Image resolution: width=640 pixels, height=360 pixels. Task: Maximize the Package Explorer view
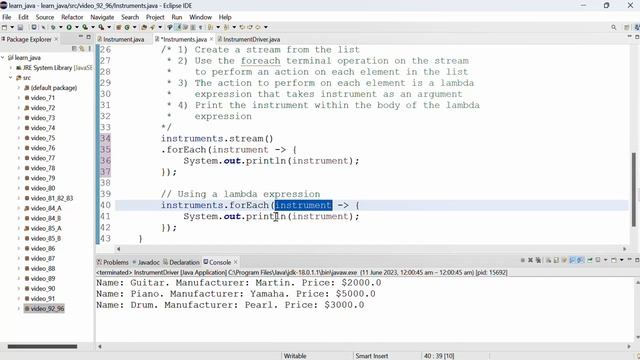(x=89, y=37)
